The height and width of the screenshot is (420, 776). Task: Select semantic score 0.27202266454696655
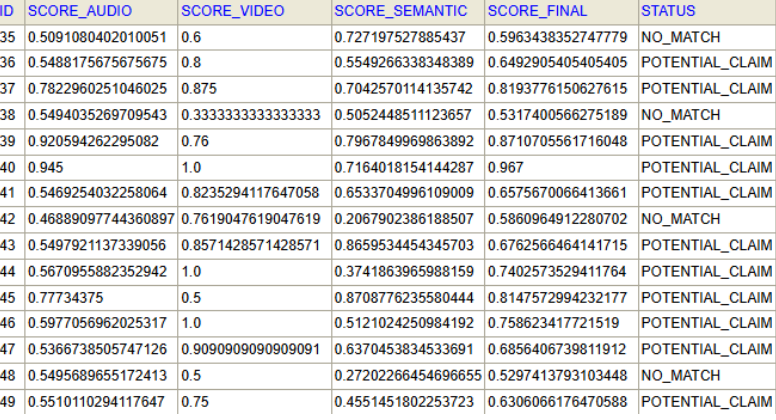pyautogui.click(x=408, y=375)
